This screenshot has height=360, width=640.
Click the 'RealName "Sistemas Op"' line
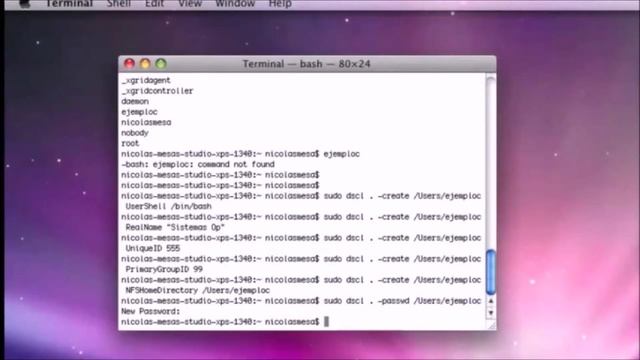(175, 227)
